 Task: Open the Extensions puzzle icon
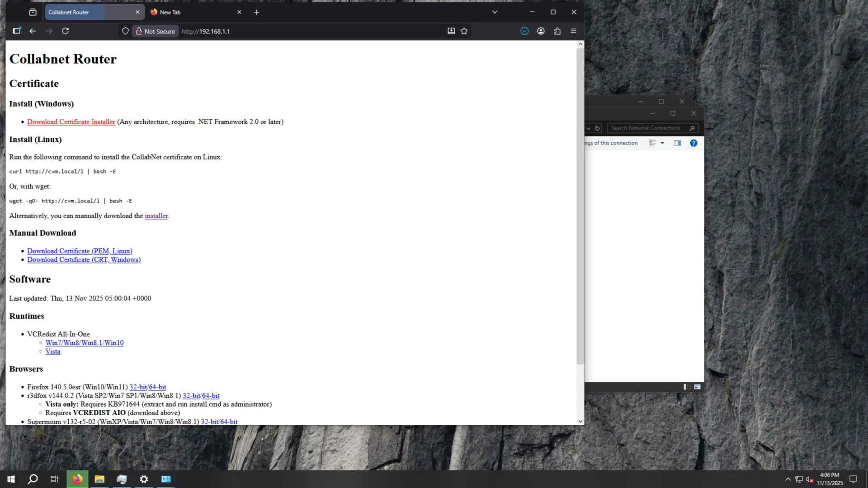pos(557,31)
